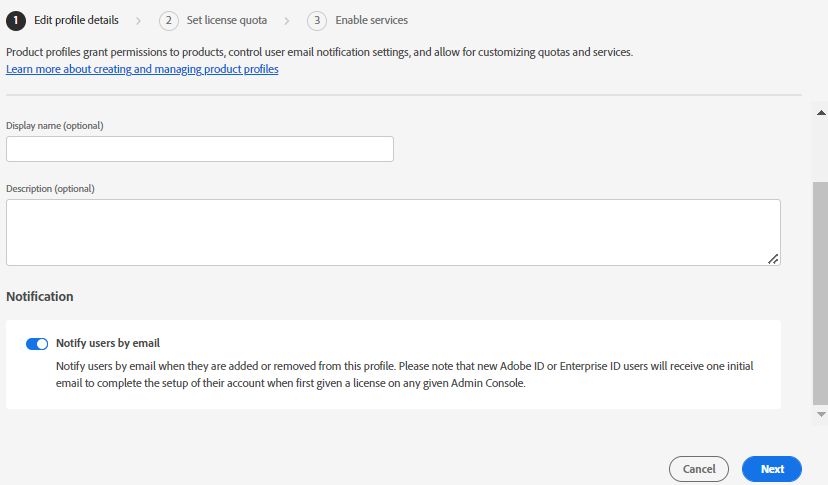Proceed with the Next button

(x=772, y=469)
